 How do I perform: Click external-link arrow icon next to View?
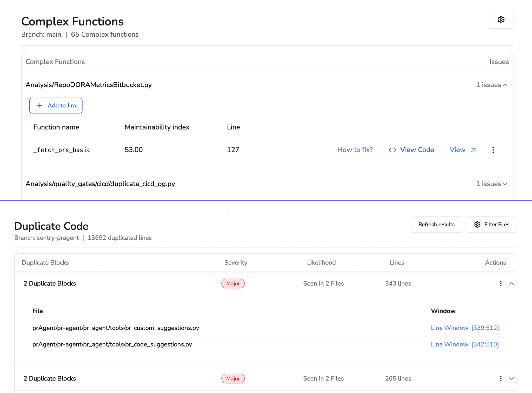(x=473, y=150)
